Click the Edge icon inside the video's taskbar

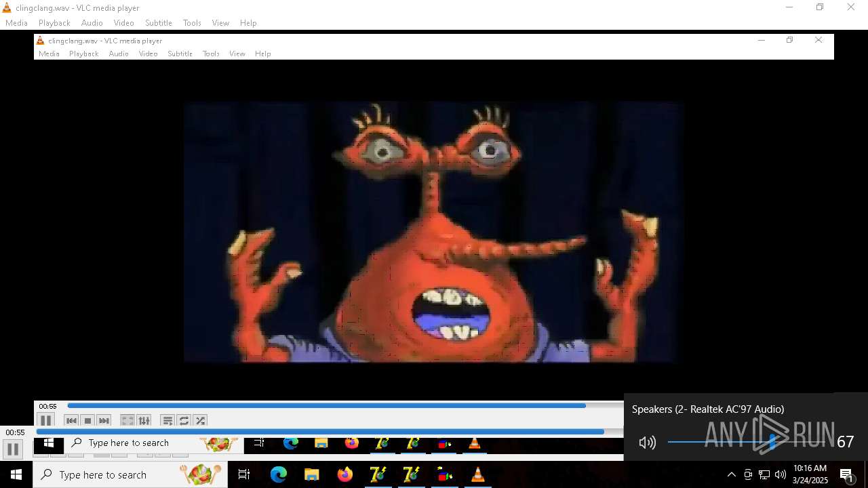pos(291,443)
